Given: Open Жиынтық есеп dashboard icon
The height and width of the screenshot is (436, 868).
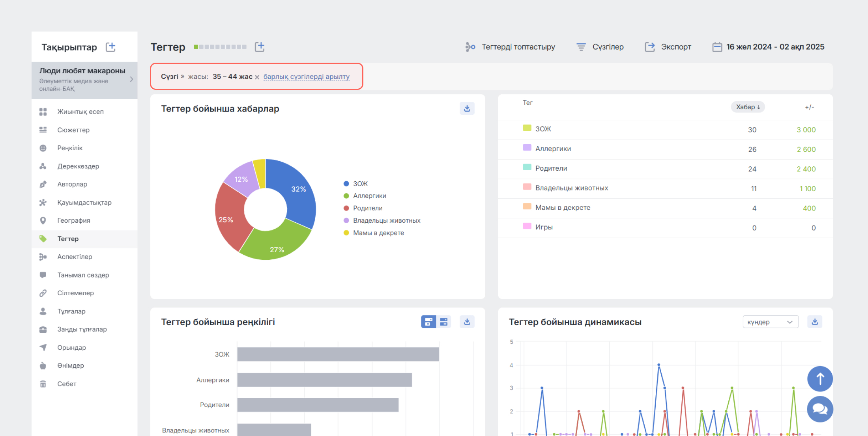Looking at the screenshot, I should (x=43, y=112).
